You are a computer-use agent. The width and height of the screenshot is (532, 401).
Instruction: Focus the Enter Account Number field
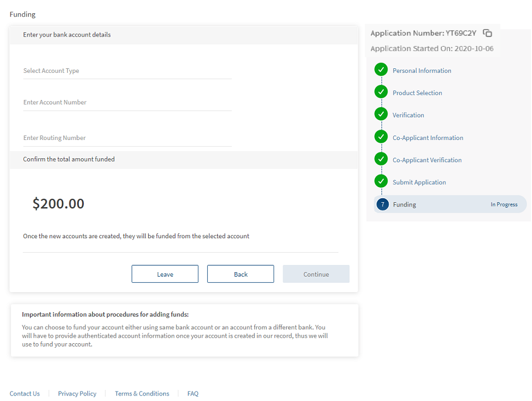[x=127, y=103]
